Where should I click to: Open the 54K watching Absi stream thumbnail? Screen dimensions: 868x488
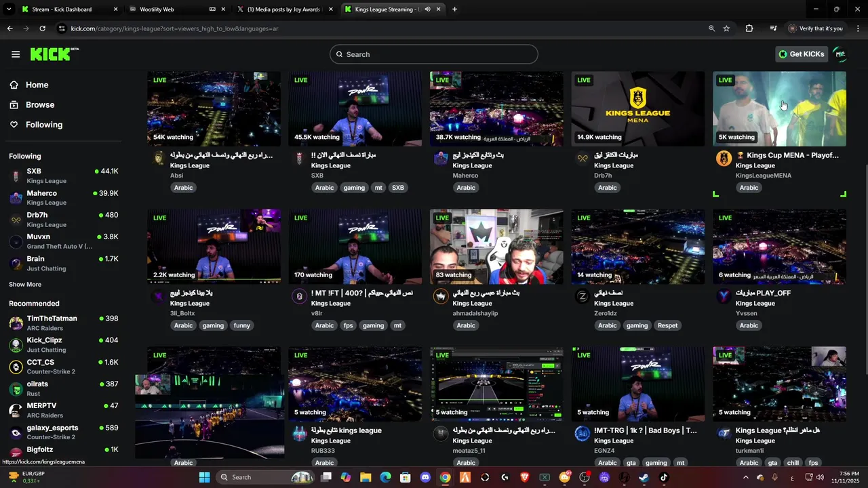(x=214, y=108)
